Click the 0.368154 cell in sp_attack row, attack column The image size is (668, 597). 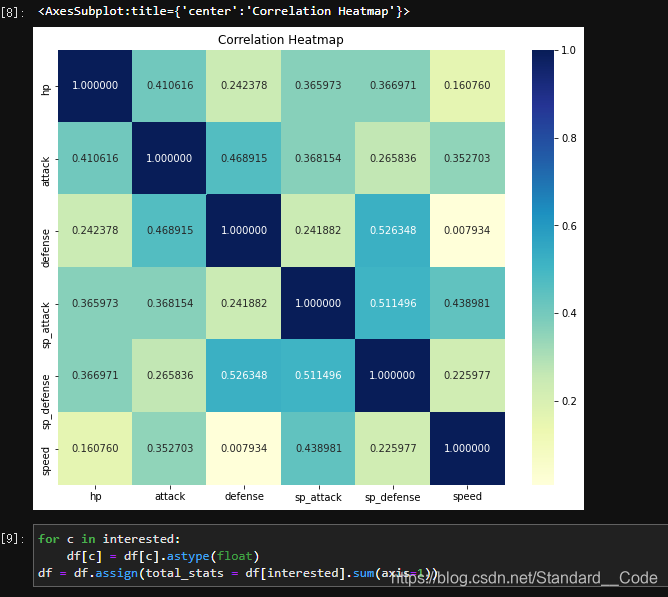169,303
